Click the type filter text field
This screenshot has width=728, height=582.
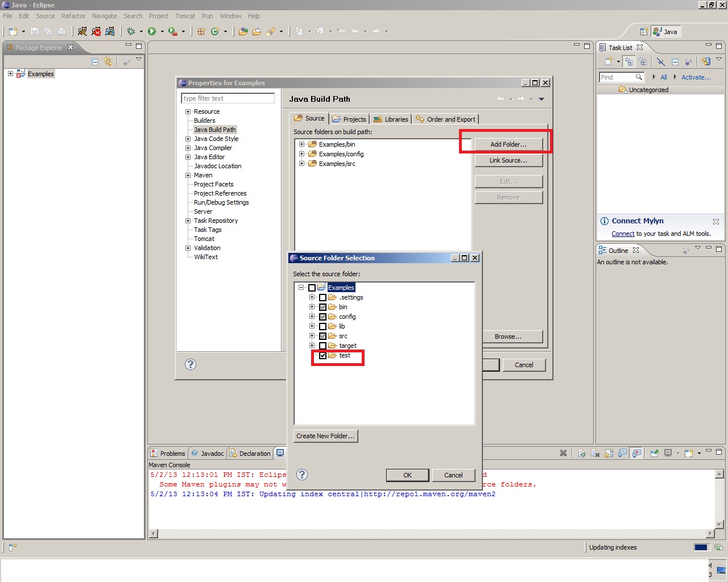(x=228, y=98)
